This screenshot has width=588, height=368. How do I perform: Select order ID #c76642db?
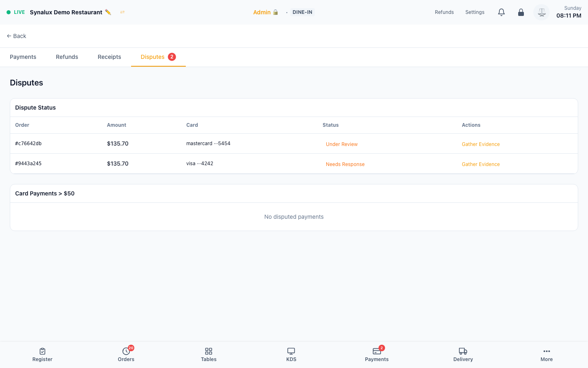(x=28, y=144)
